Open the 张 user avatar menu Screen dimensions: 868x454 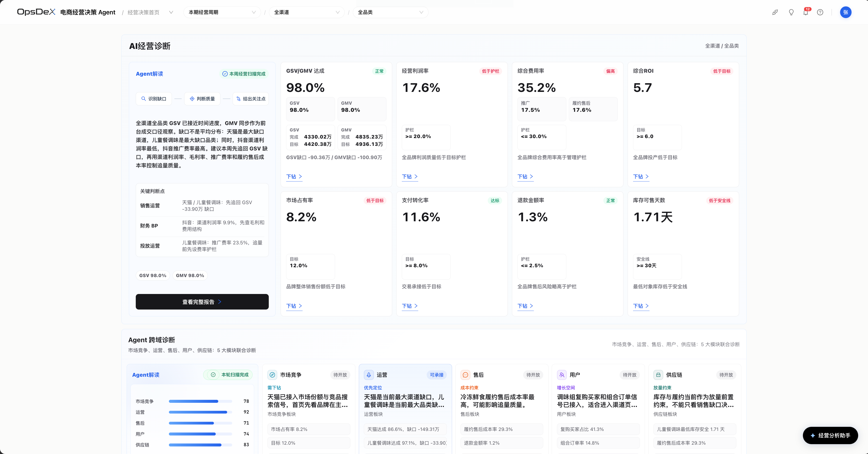click(845, 12)
